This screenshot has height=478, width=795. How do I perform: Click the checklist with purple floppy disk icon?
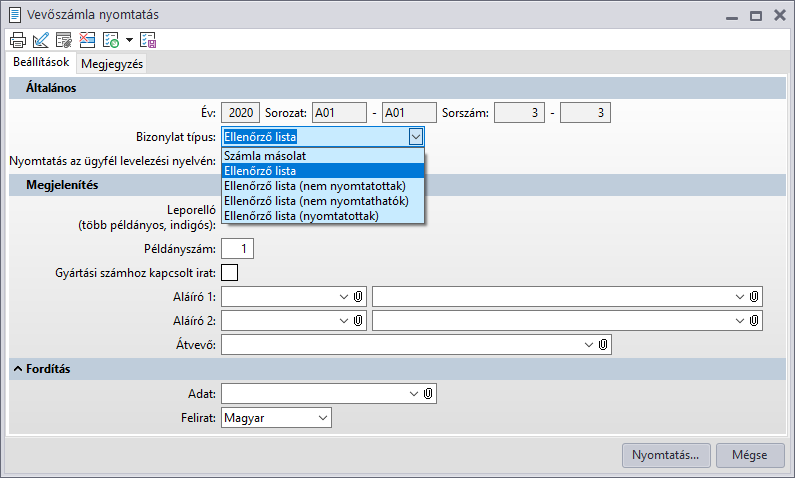point(149,40)
